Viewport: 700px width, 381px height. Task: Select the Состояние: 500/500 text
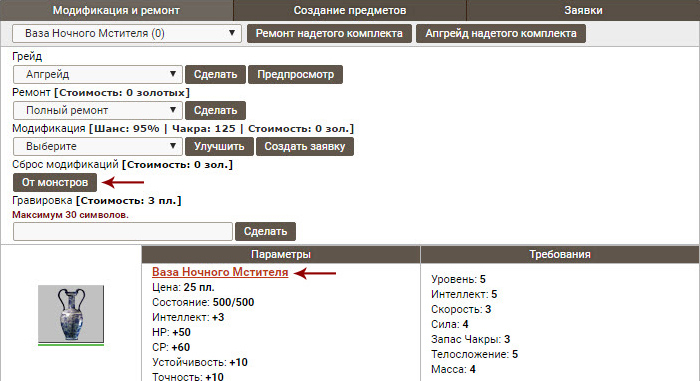(x=203, y=302)
